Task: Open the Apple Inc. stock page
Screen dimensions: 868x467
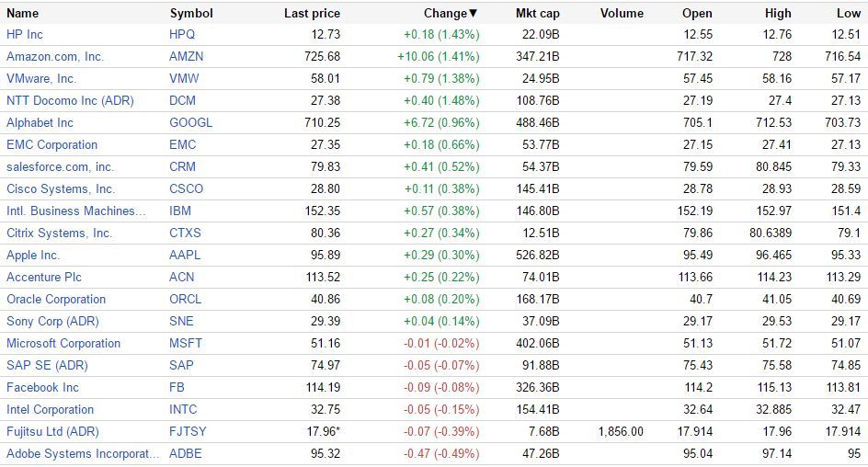Action: [33, 255]
